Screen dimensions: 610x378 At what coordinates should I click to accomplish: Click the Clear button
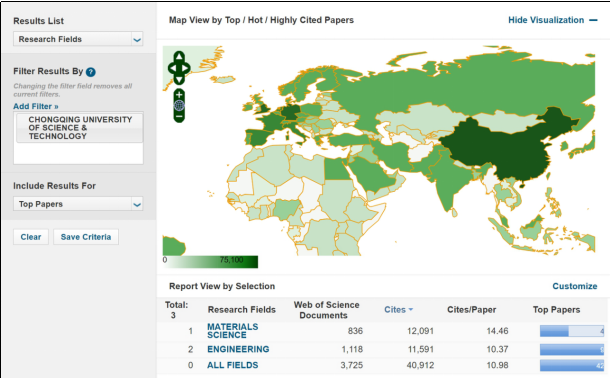pyautogui.click(x=31, y=237)
